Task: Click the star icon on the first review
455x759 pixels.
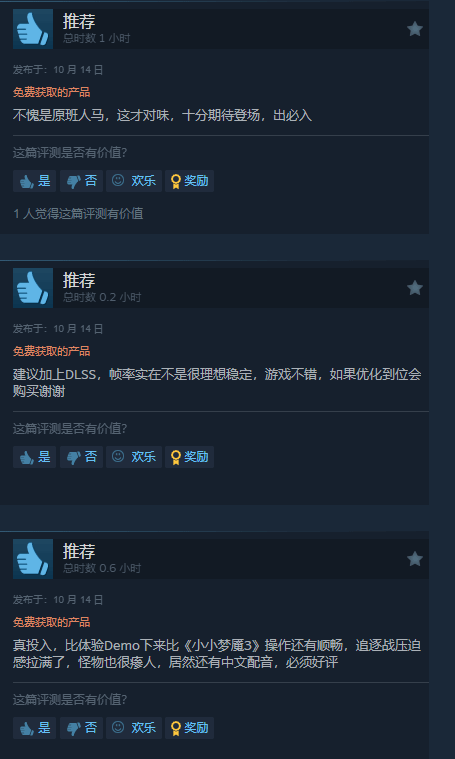Action: (415, 29)
